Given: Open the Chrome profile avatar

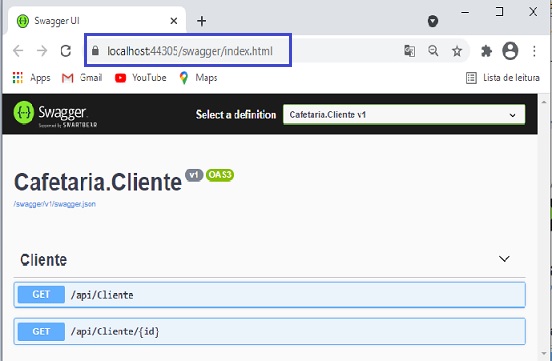Looking at the screenshot, I should tap(510, 51).
